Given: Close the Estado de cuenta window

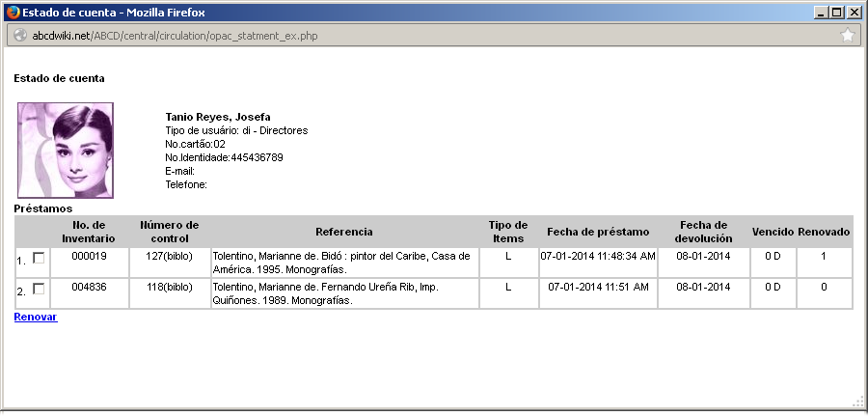Looking at the screenshot, I should click(x=853, y=13).
